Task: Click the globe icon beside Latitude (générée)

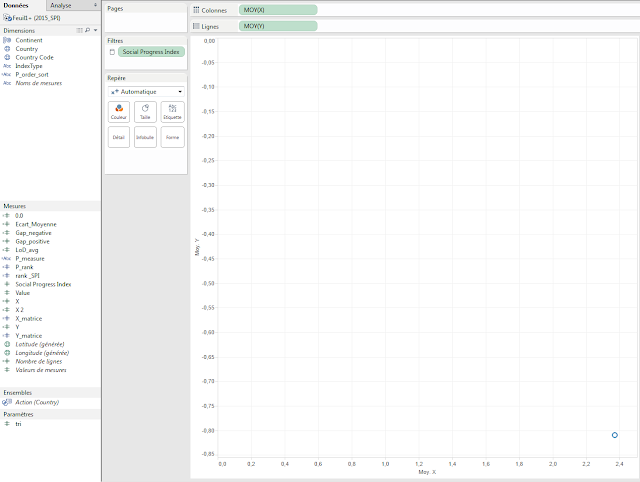Action: [x=7, y=344]
